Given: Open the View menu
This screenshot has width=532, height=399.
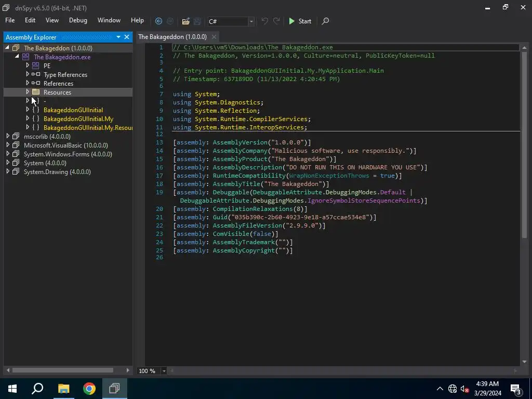Looking at the screenshot, I should pos(52,20).
